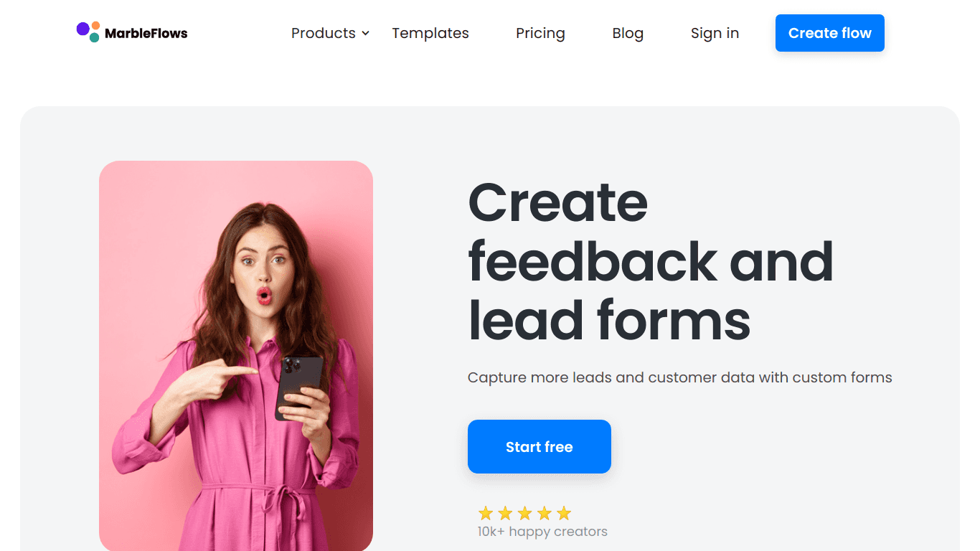The image size is (980, 551).
Task: Open the Pricing page
Action: tap(540, 33)
